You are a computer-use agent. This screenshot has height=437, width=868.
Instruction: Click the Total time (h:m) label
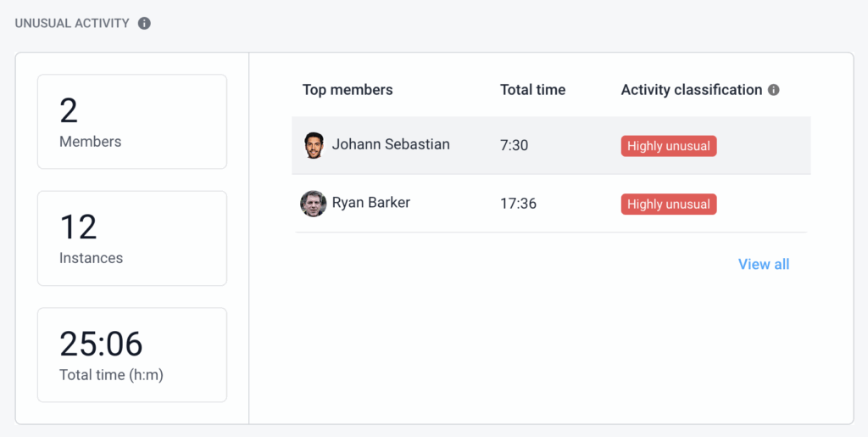point(111,375)
